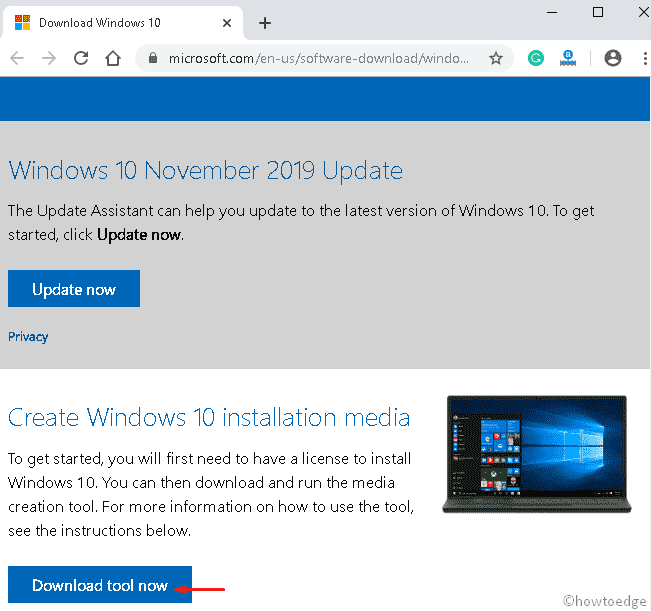
Task: View site info via the padlock icon
Action: click(153, 59)
